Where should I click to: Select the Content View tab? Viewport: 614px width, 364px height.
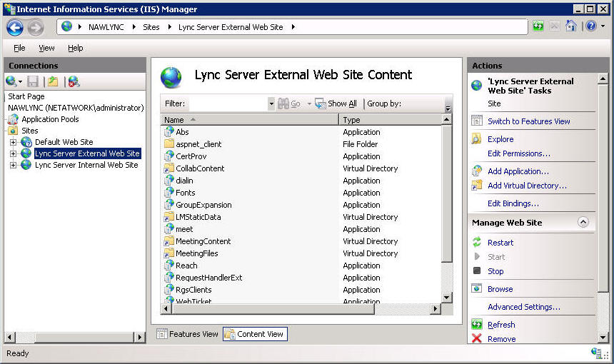[255, 334]
